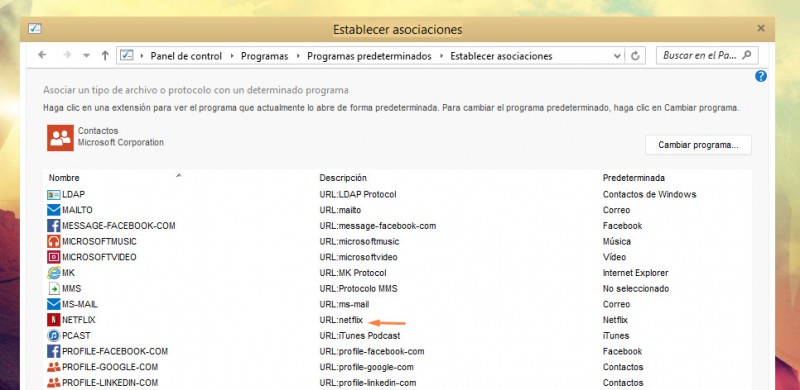800x390 pixels.
Task: Select the PROFILE-GOOGLE-COM row name
Action: (110, 367)
